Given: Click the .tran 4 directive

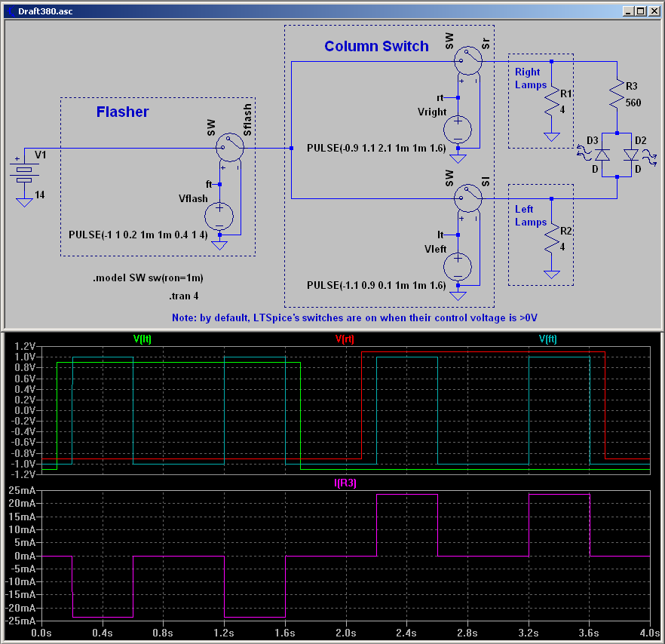Looking at the screenshot, I should coord(184,296).
